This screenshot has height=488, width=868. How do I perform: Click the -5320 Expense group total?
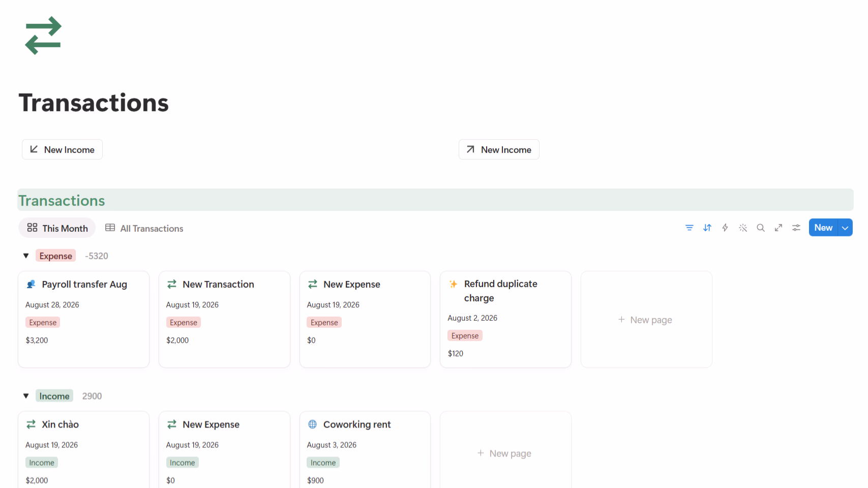97,256
